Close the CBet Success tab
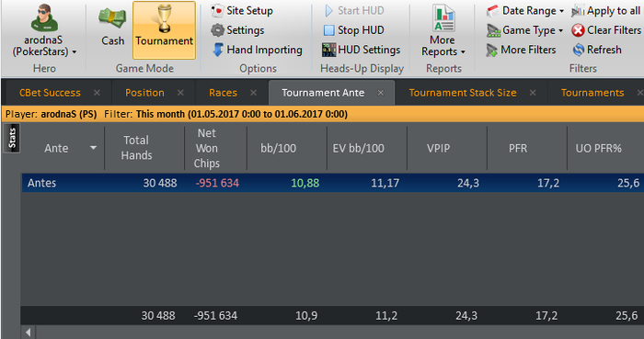644x339 pixels. tap(97, 93)
